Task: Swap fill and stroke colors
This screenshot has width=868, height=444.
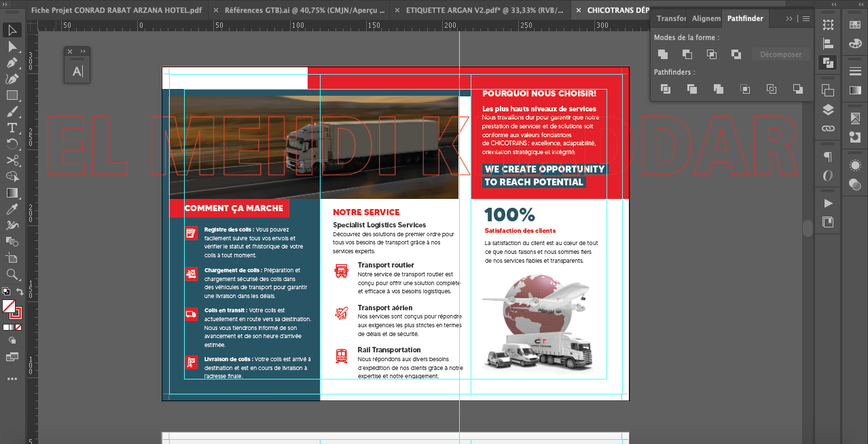Action: click(x=20, y=292)
